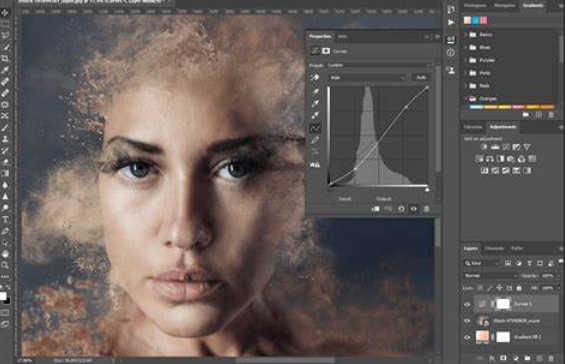Add a Brightness/Contrast adjustment from Adjustments panel
Viewport: 565px width, 364px height.
[x=484, y=147]
